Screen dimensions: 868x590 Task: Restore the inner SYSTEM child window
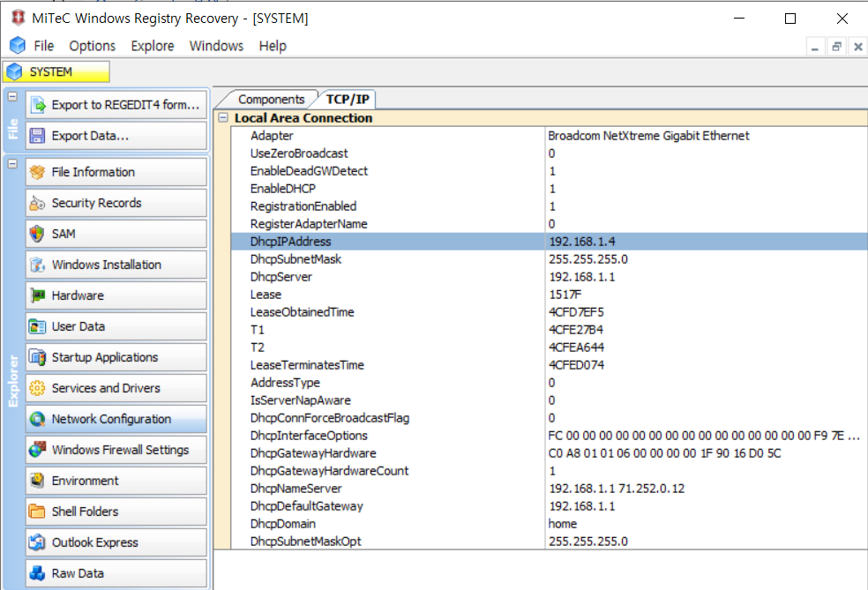click(836, 47)
